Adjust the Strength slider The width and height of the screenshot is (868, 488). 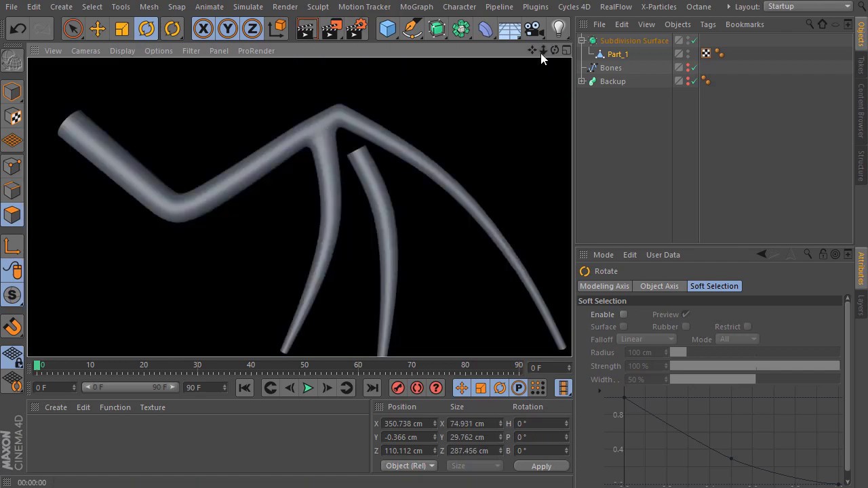[755, 366]
